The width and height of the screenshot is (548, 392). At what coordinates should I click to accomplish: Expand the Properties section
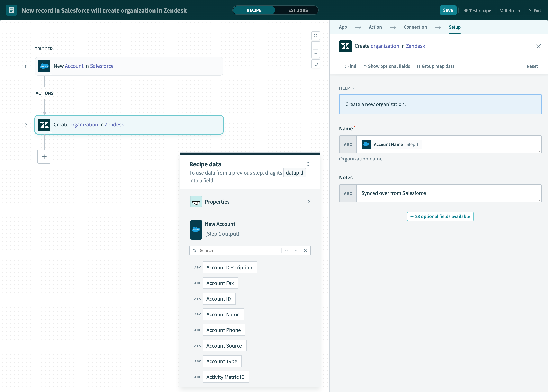click(309, 201)
